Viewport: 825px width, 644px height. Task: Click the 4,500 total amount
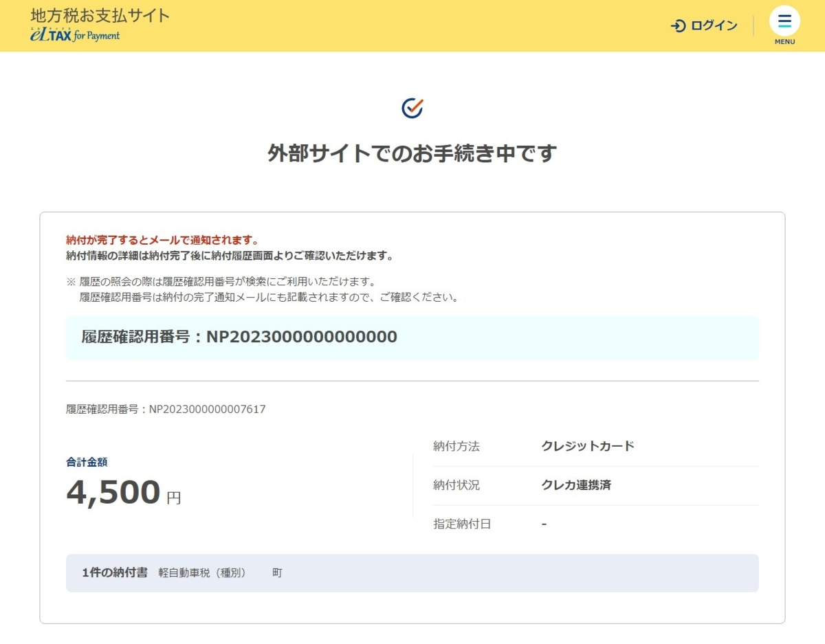[113, 492]
